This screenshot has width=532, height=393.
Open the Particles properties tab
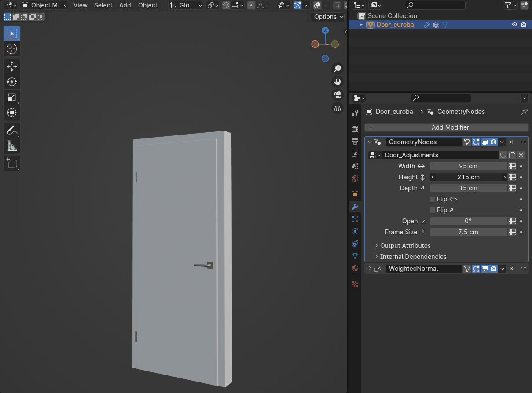(x=355, y=218)
